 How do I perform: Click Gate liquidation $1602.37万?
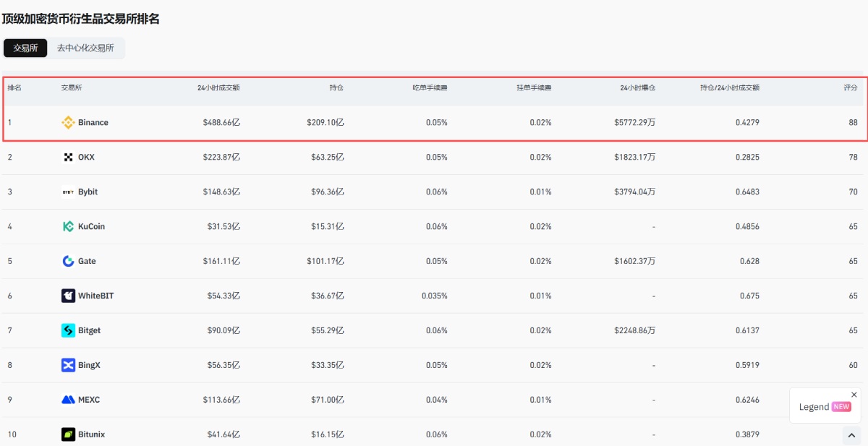(x=635, y=262)
